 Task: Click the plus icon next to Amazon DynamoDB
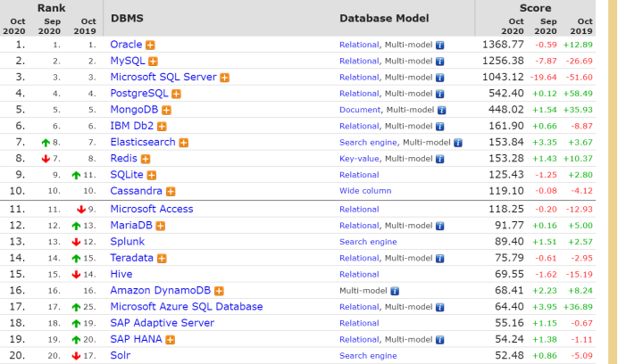(219, 291)
